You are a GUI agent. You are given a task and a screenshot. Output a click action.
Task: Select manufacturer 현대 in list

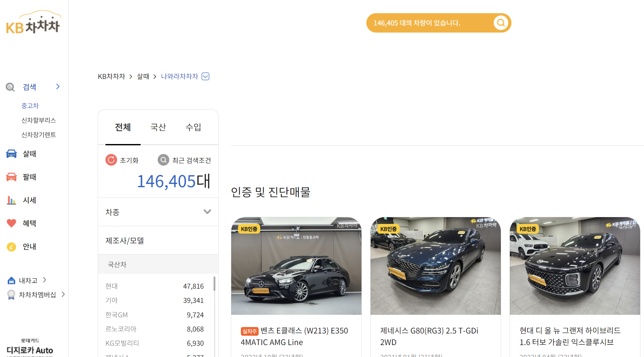[112, 286]
